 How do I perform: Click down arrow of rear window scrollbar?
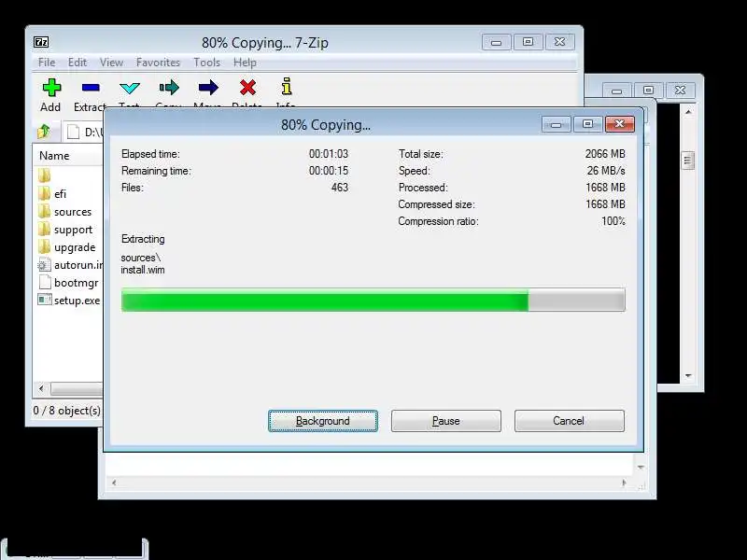[688, 376]
